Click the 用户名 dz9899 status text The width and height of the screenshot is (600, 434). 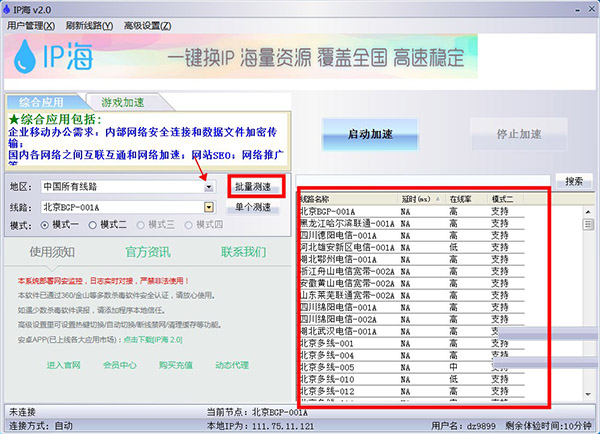[463, 426]
